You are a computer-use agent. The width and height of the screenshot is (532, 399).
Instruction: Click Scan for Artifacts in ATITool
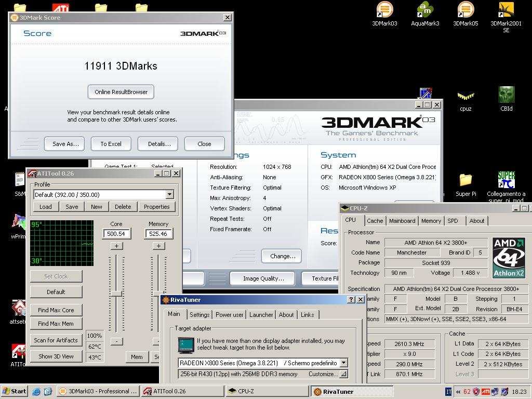pyautogui.click(x=56, y=340)
